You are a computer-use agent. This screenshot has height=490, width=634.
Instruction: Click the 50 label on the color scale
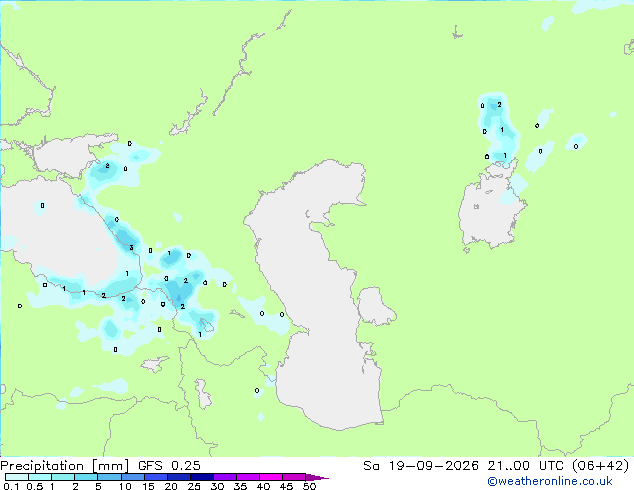tap(309, 486)
